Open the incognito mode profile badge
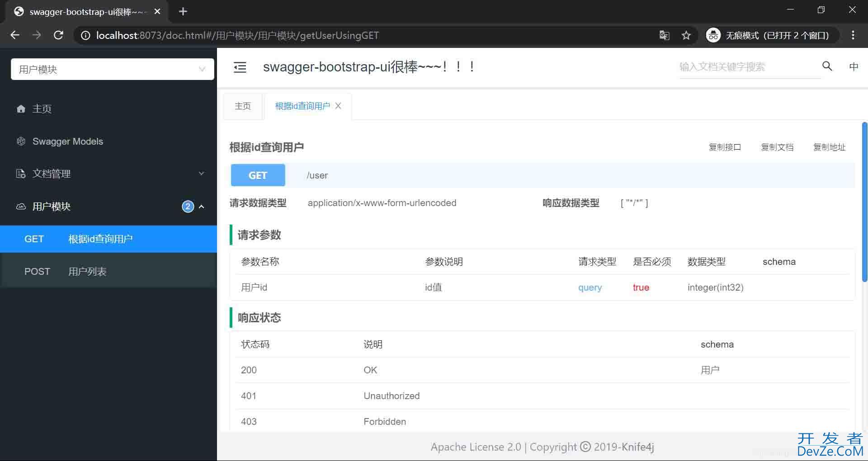868x461 pixels. [772, 35]
